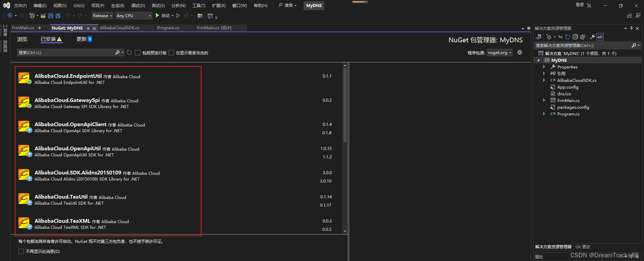
Task: Click the refresh icon next to NuGet search
Action: click(129, 52)
